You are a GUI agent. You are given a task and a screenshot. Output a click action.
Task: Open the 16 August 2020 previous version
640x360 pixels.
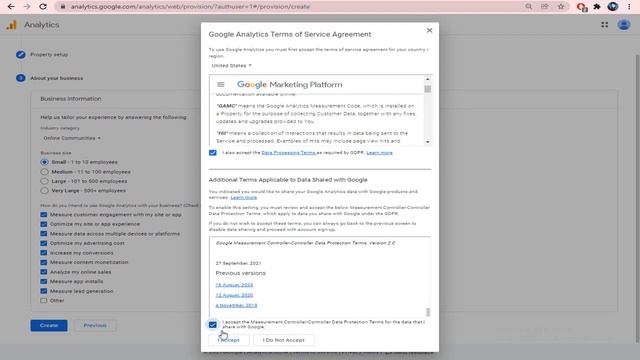pyautogui.click(x=234, y=285)
